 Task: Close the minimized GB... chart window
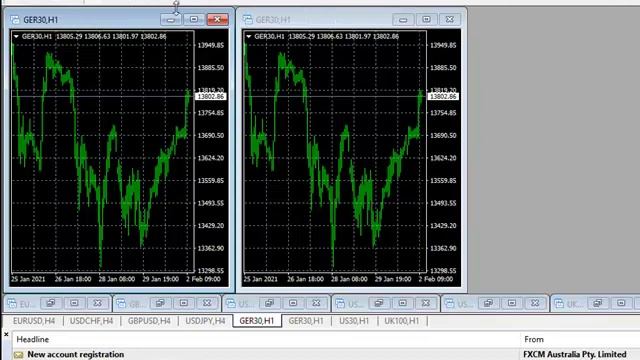(207, 303)
